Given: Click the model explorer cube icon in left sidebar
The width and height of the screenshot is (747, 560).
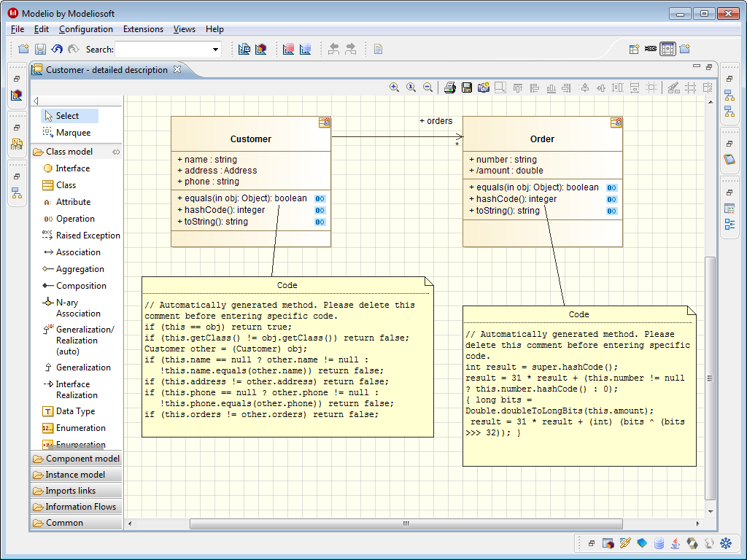Looking at the screenshot, I should 17,96.
